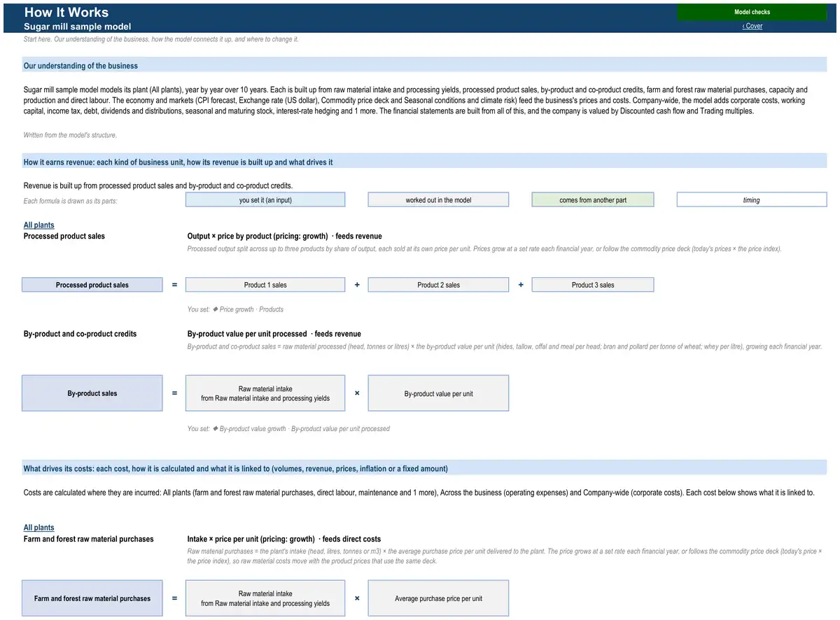Viewport: 840px width, 620px height.
Task: Click the 'Written from the model's structure.' note
Action: tap(70, 135)
